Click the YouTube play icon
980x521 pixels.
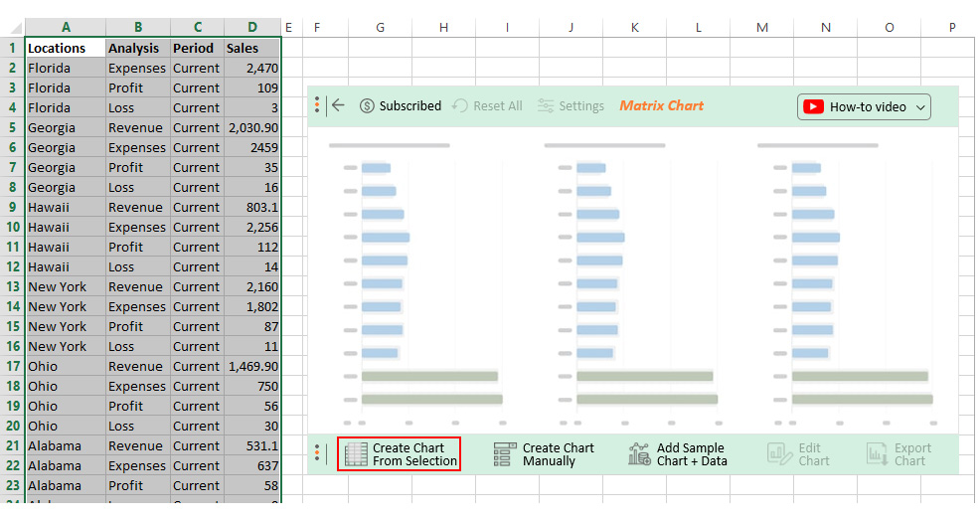813,107
